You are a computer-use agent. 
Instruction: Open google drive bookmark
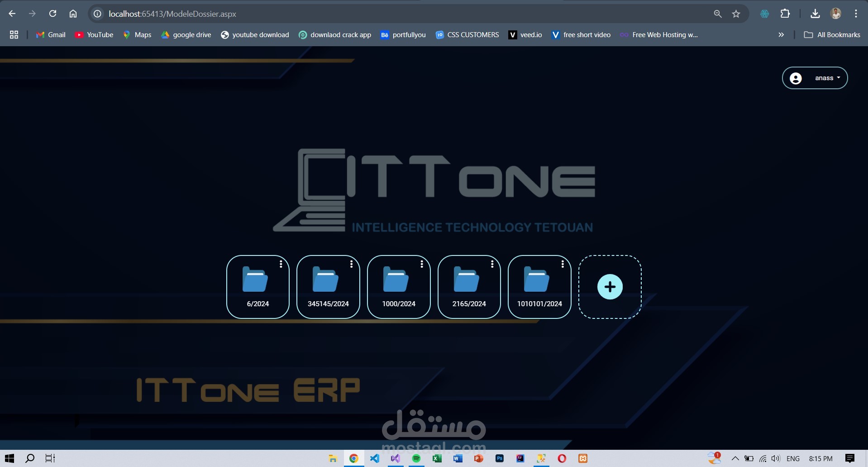[x=186, y=34]
